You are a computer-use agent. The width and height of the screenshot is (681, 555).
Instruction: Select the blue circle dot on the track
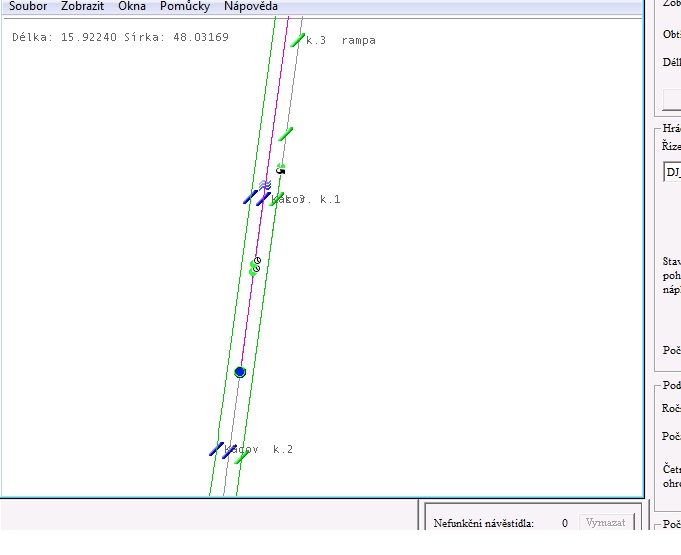[x=240, y=372]
